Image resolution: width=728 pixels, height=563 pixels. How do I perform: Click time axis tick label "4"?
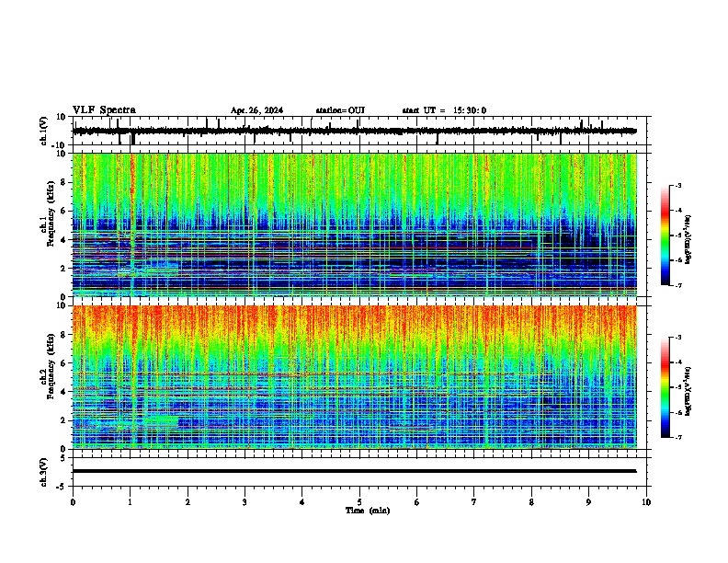(301, 502)
